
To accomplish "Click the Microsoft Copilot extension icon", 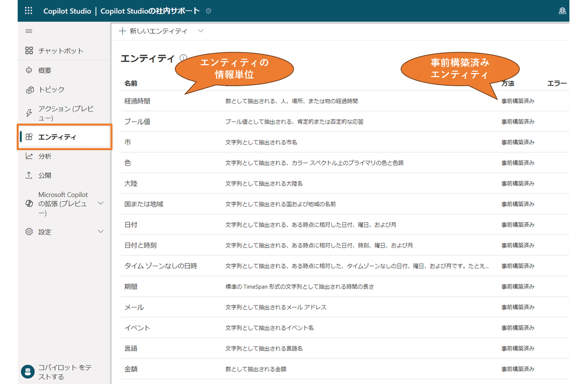I will click(29, 204).
